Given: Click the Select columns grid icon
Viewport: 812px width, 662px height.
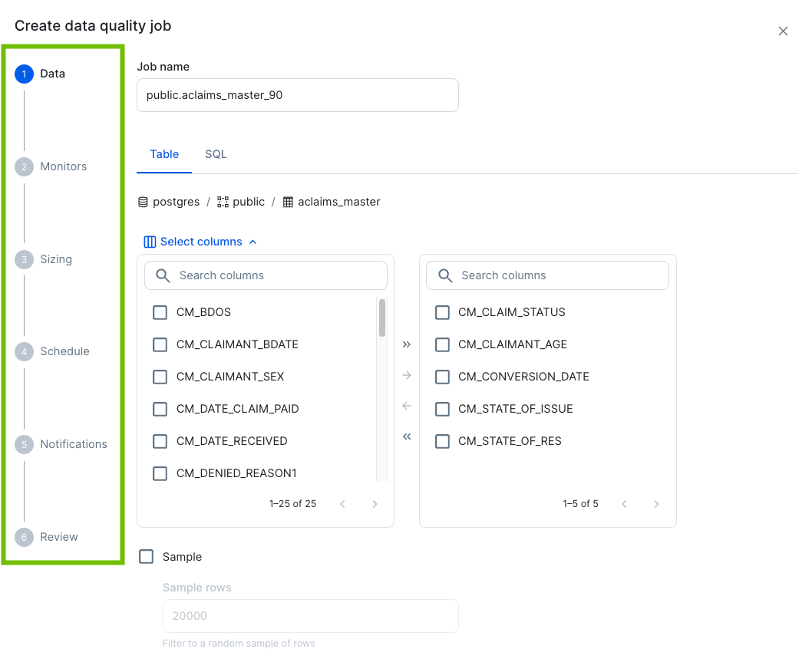Looking at the screenshot, I should 149,241.
